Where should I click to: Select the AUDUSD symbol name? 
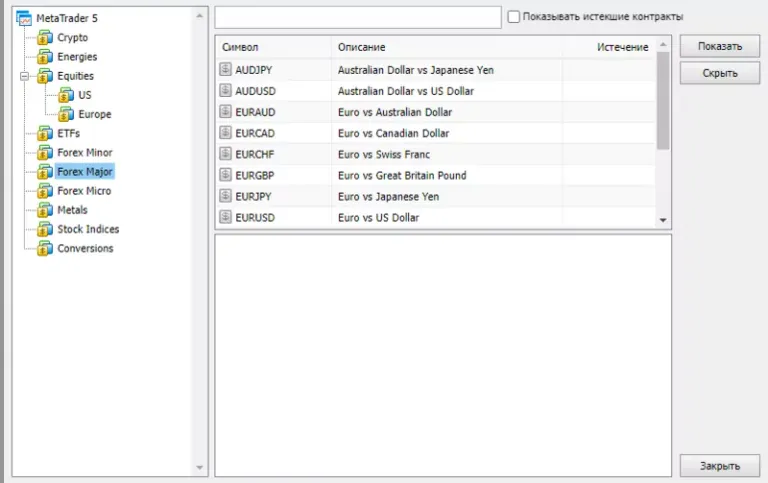(255, 91)
